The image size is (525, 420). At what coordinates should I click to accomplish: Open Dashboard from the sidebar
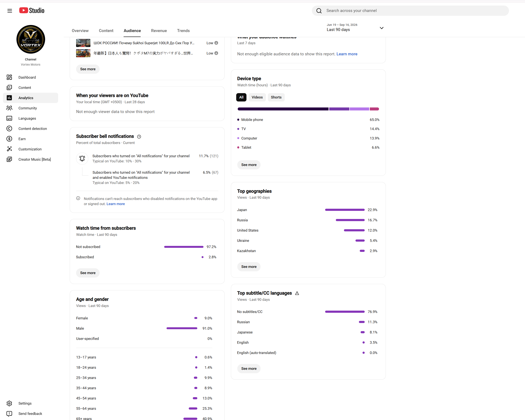click(31, 77)
